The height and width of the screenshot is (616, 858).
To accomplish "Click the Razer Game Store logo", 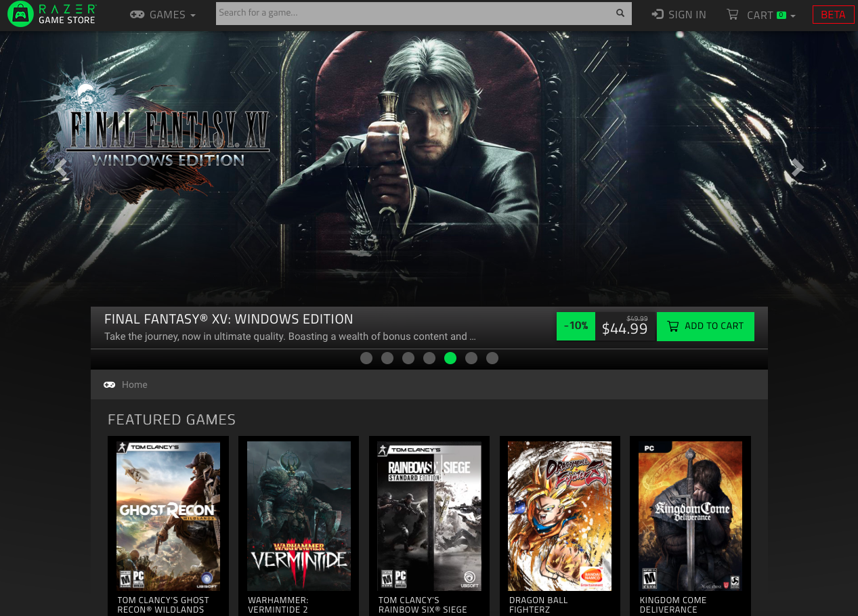I will click(x=52, y=14).
